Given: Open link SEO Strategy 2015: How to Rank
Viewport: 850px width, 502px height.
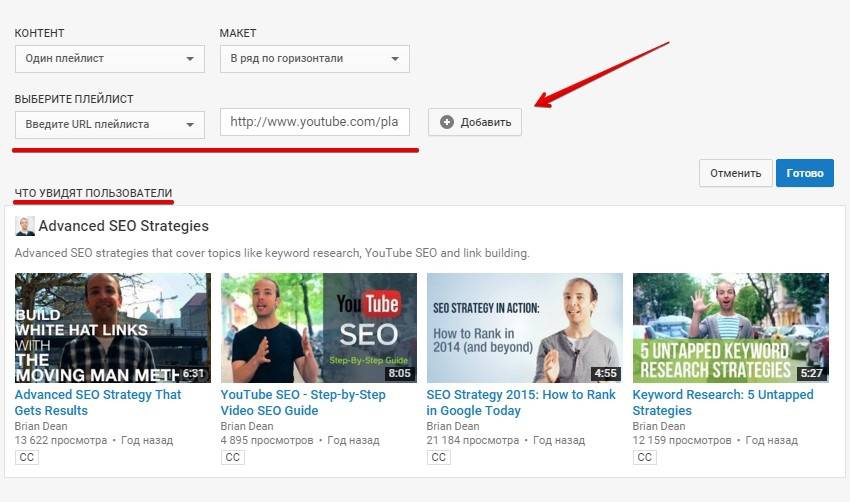Looking at the screenshot, I should (521, 402).
